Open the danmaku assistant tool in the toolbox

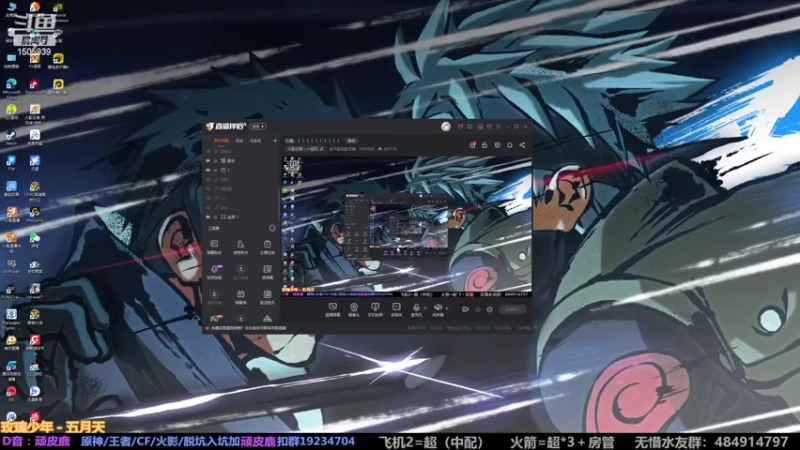(214, 247)
